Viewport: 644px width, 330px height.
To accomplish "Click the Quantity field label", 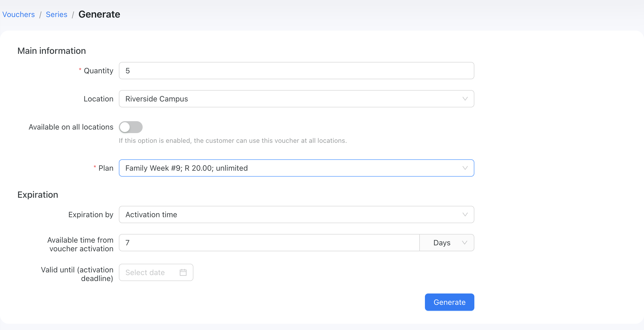I will pyautogui.click(x=98, y=71).
